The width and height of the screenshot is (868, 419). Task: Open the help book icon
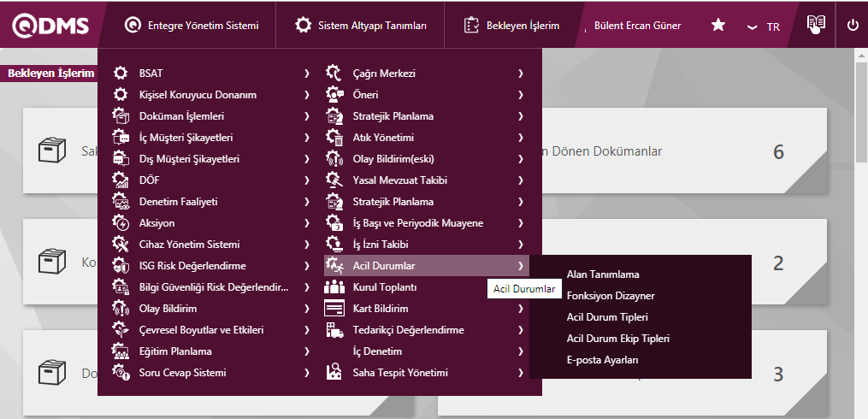(816, 25)
